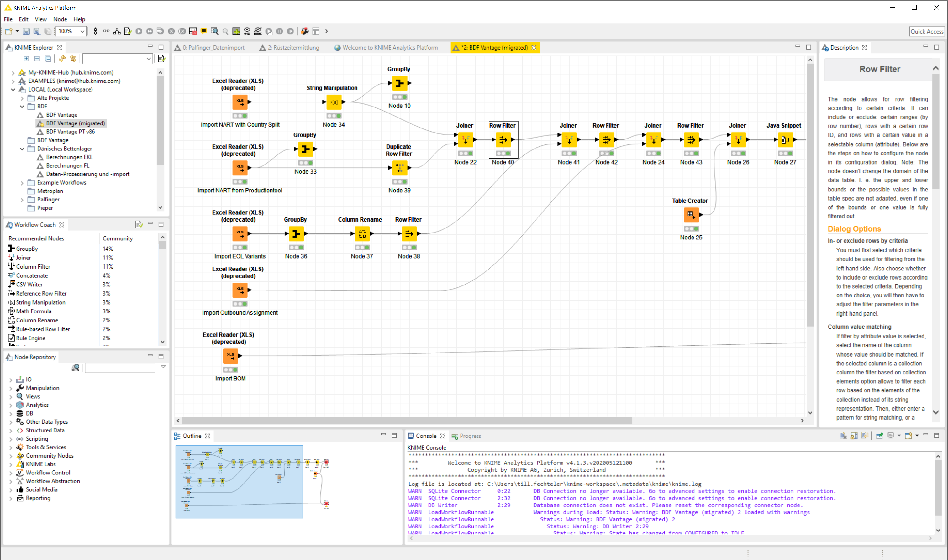Open the File menu
Viewport: 948px width, 560px height.
coord(8,19)
